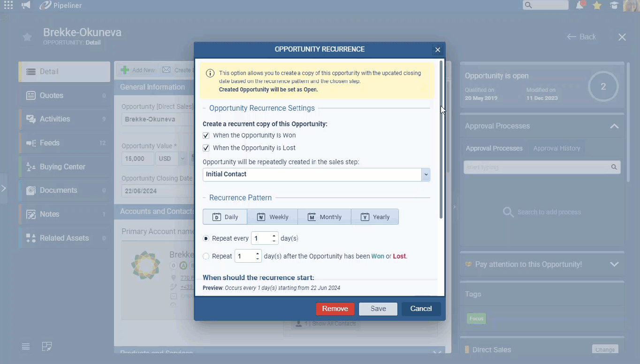Select Repeat after Won or Lost radio
The height and width of the screenshot is (364, 640).
tap(206, 256)
